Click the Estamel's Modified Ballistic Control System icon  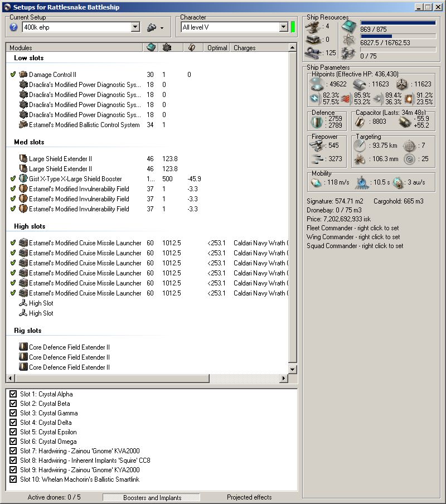(x=23, y=124)
